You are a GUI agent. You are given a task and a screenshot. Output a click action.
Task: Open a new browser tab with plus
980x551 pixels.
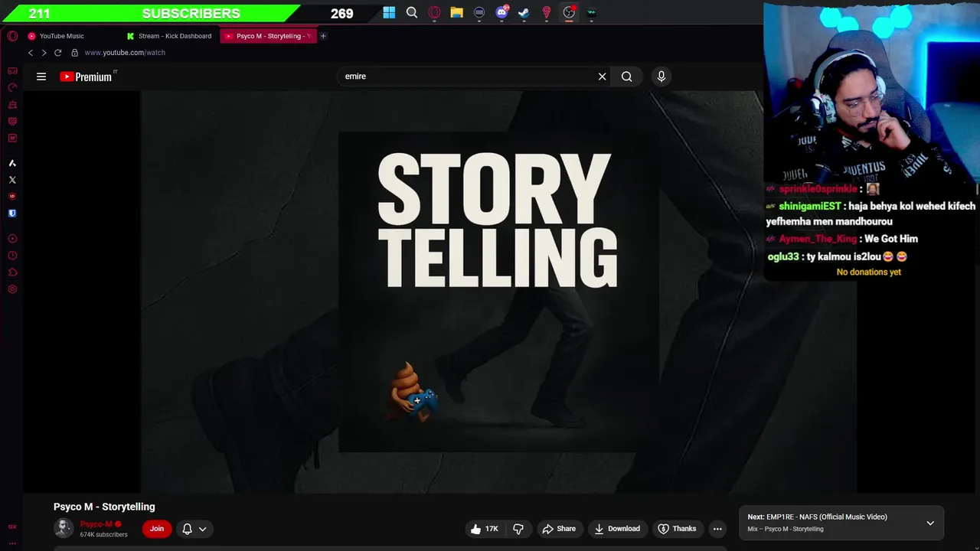point(323,36)
